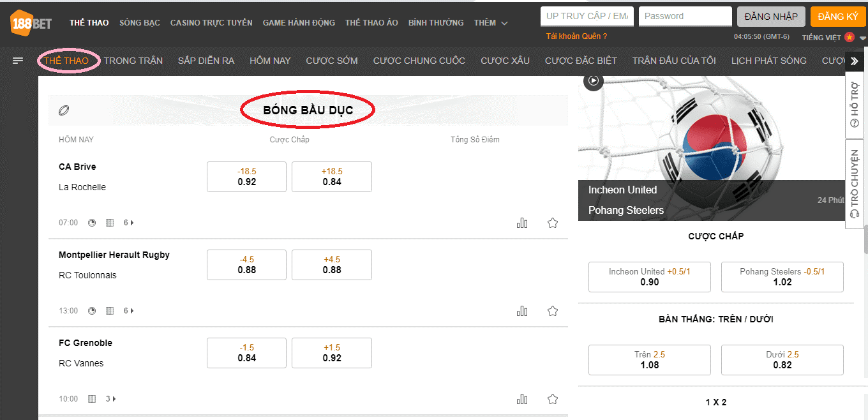Open statistics chart icon for FC Grenoble match
Viewport: 868px width, 420px height.
tap(522, 399)
